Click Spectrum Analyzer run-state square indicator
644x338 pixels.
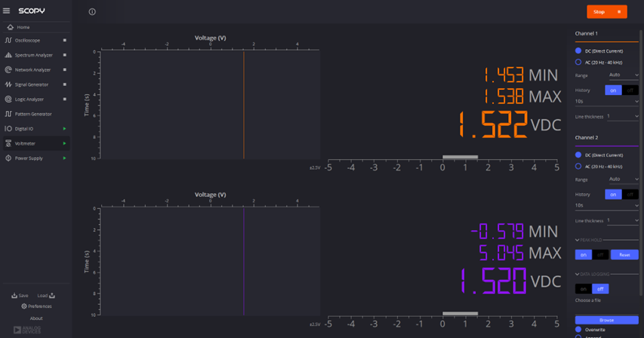[x=64, y=55]
